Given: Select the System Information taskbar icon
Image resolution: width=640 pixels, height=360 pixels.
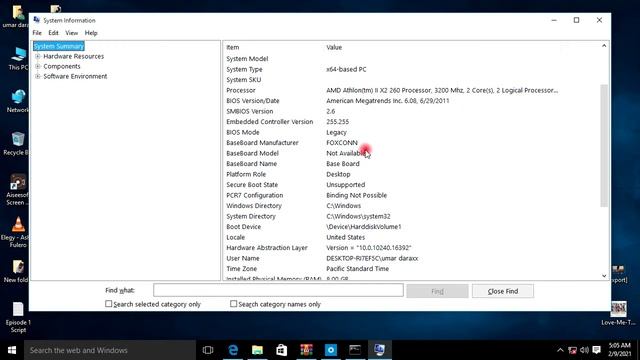Looking at the screenshot, I should [x=380, y=350].
